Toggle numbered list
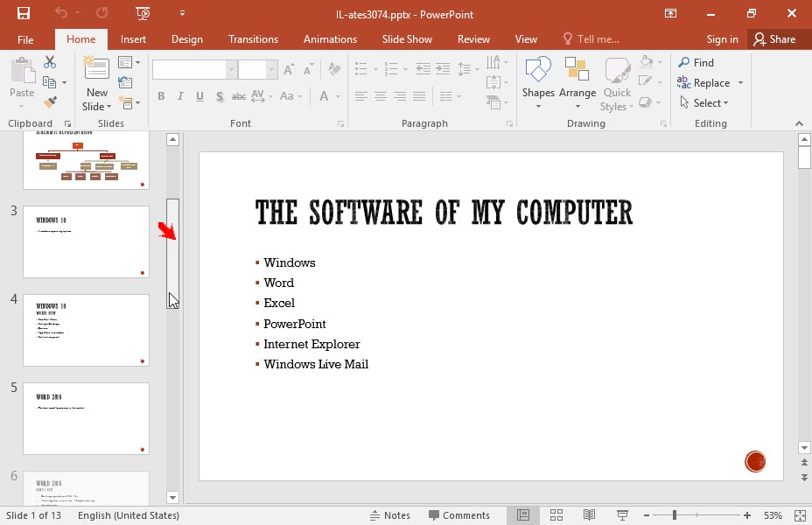 click(x=390, y=68)
